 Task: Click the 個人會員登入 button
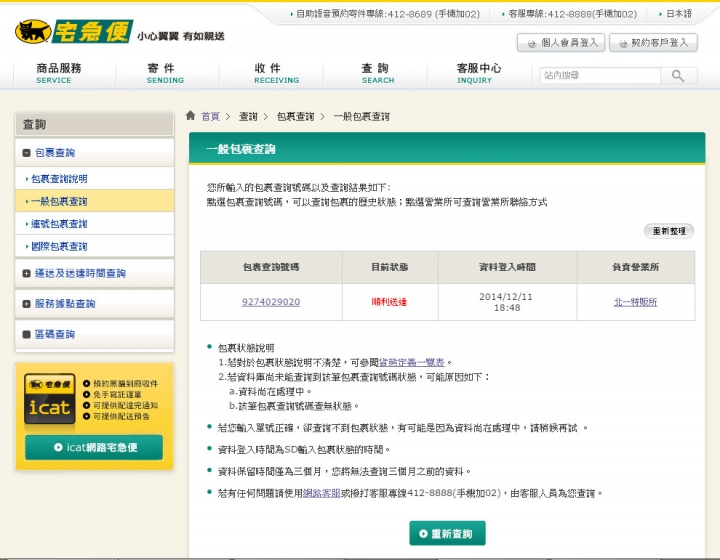coord(561,43)
